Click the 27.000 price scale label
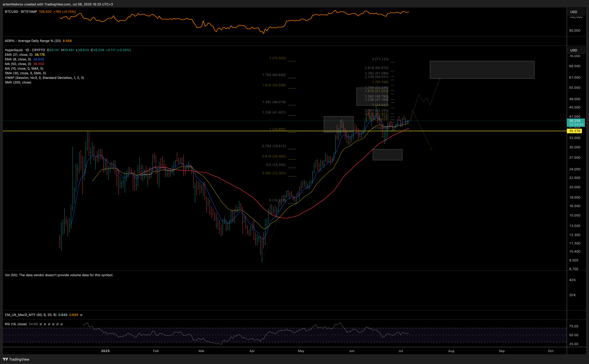Image resolution: width=589 pixels, height=364 pixels. point(575,157)
